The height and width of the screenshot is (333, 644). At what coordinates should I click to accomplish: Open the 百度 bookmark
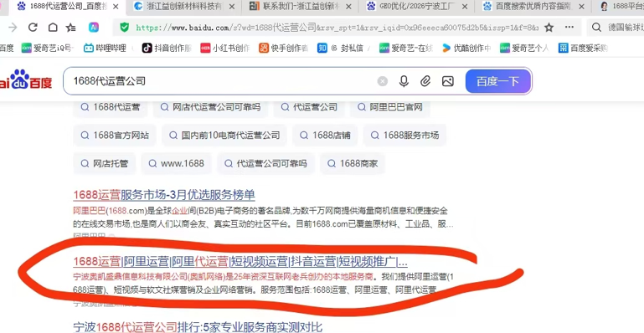[6, 48]
